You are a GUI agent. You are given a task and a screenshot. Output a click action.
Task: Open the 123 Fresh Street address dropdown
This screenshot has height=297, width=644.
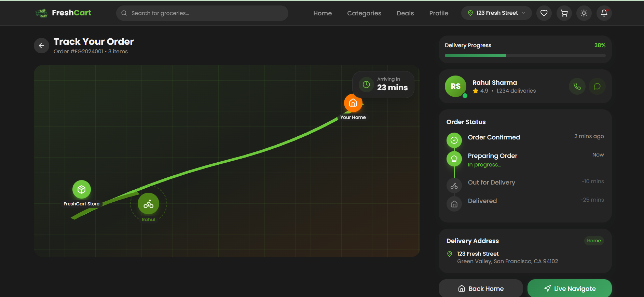point(496,13)
